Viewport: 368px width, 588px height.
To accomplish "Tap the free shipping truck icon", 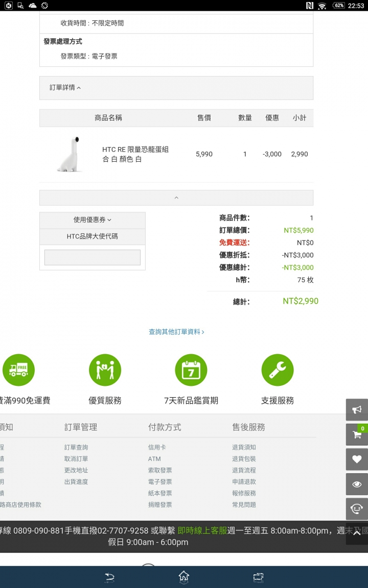I will 19,370.
